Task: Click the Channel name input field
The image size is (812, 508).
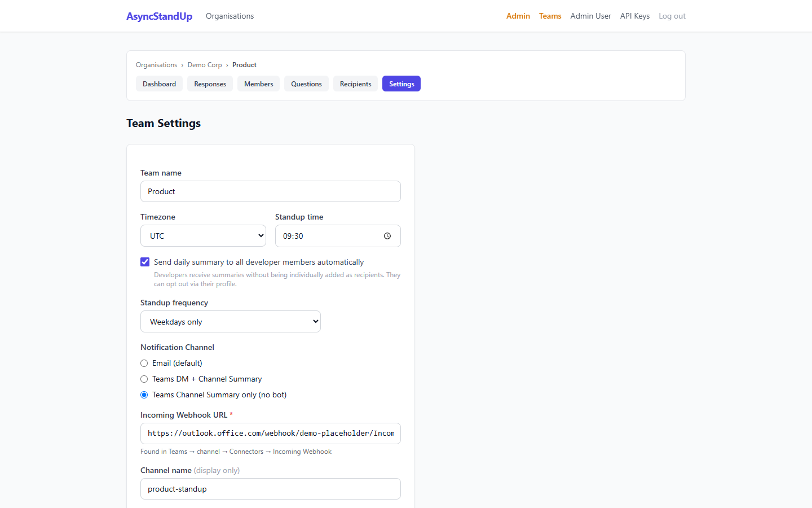Action: 271,489
